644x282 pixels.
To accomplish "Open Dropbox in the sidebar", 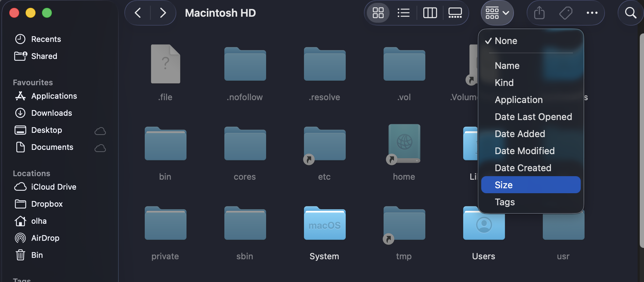I will 60,204.
